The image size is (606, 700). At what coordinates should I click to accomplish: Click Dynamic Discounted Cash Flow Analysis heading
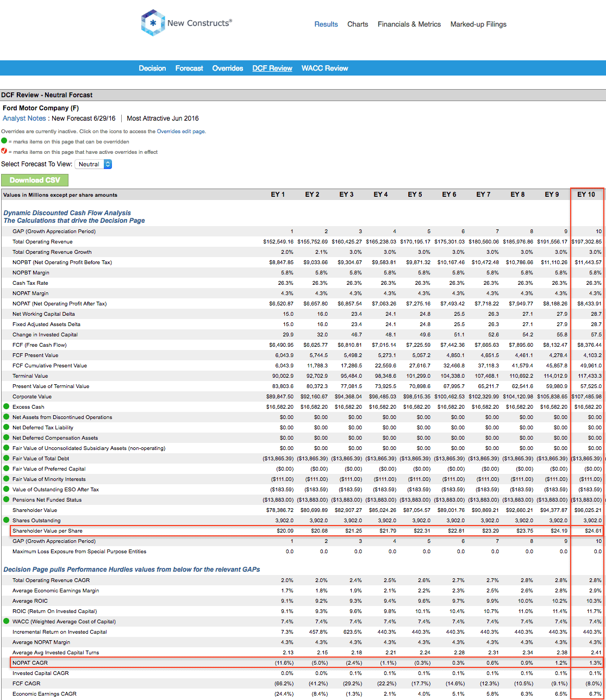tap(67, 213)
